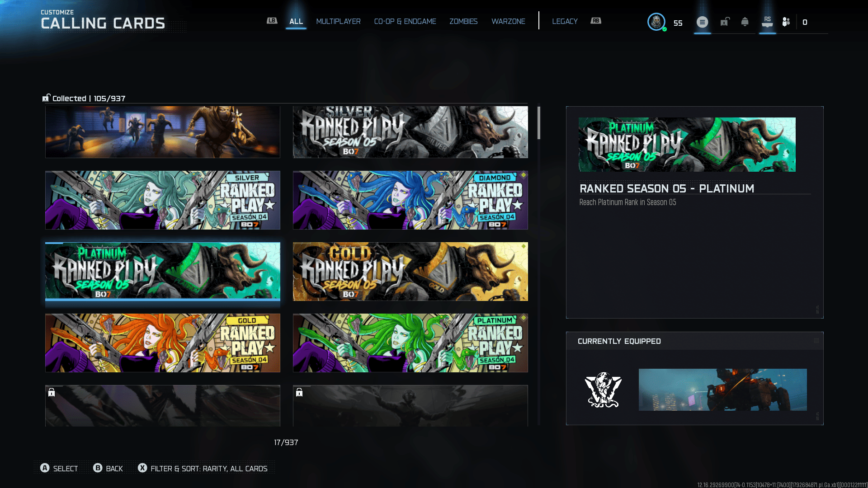Select the ninja dojo calling card
Image resolution: width=868 pixels, height=488 pixels.
[163, 132]
